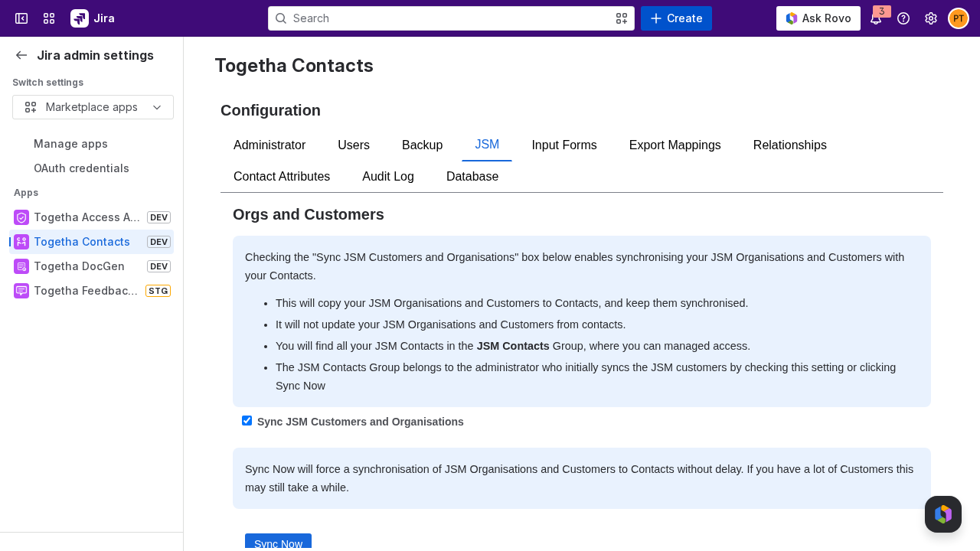The height and width of the screenshot is (551, 980).
Task: Select the JSM tab
Action: pyautogui.click(x=487, y=145)
